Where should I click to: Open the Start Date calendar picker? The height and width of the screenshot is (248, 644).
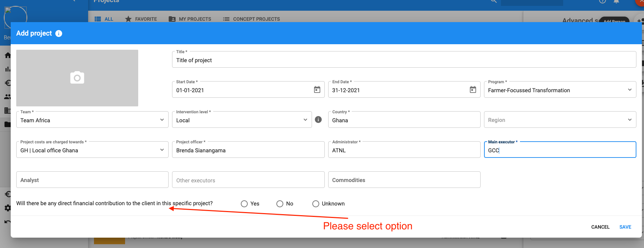point(317,90)
